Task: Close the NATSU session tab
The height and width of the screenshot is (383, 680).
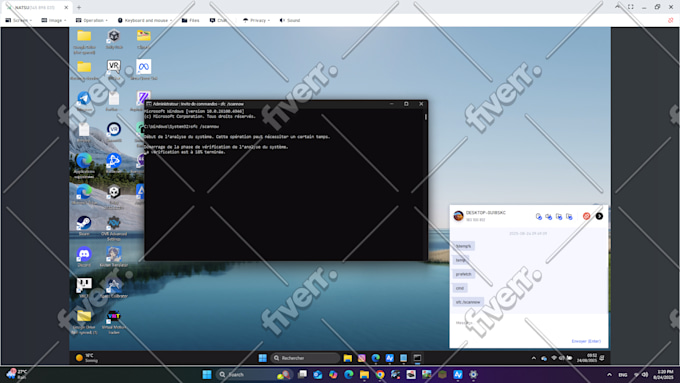Action: (x=66, y=7)
